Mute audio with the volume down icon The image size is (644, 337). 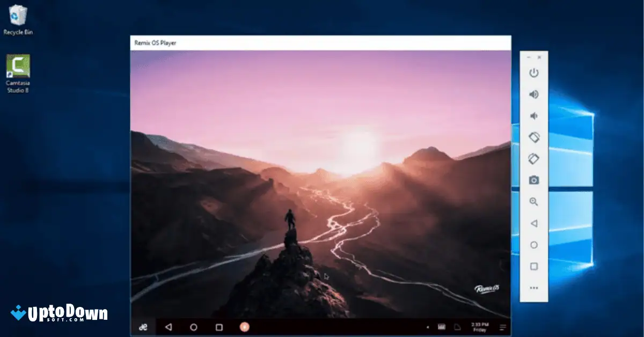click(x=533, y=115)
